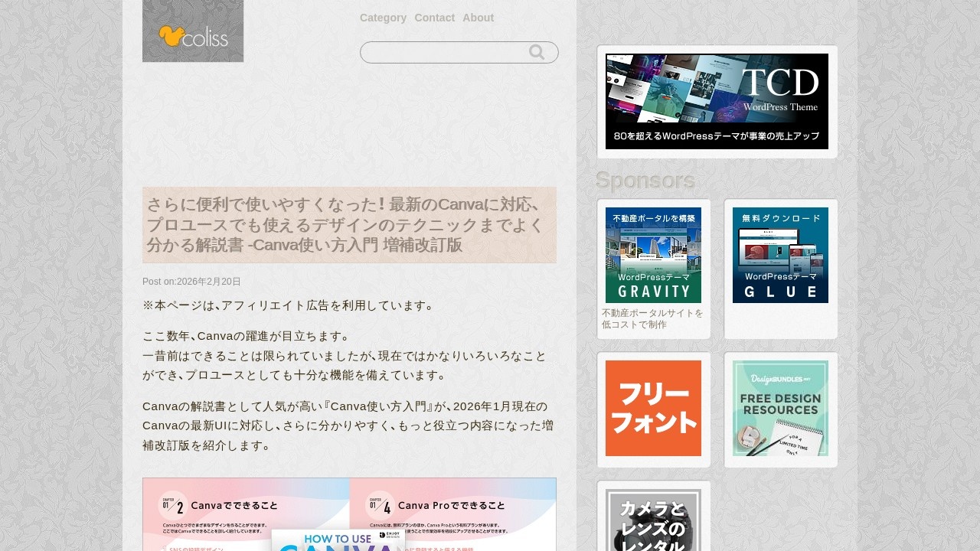Click the magnifying glass search icon
The height and width of the screenshot is (551, 980).
(x=537, y=52)
